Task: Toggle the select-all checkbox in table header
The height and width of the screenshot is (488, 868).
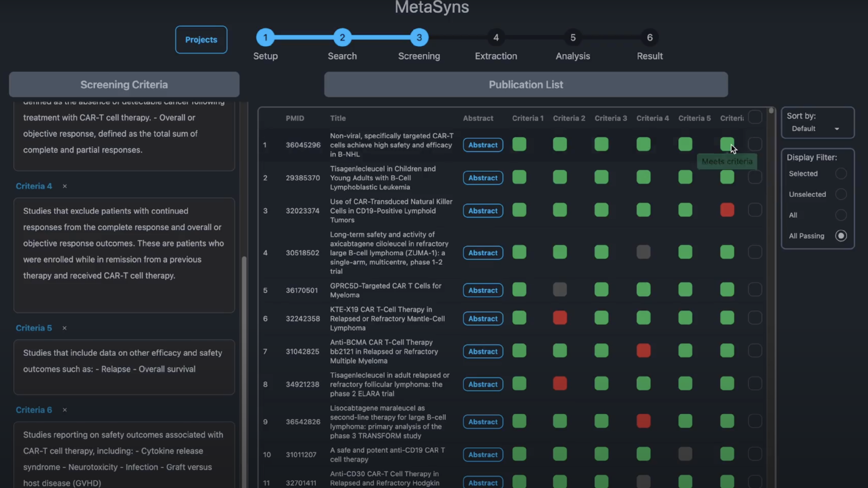Action: 755,117
